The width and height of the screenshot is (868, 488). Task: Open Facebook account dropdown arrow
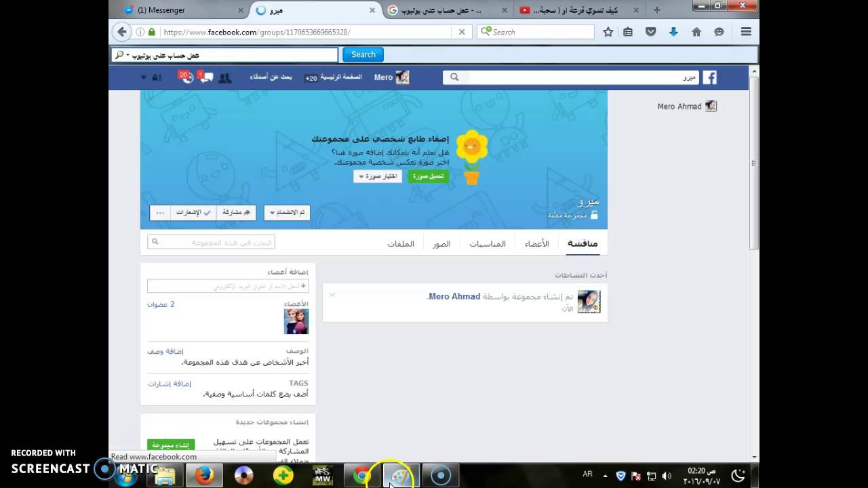(x=143, y=78)
